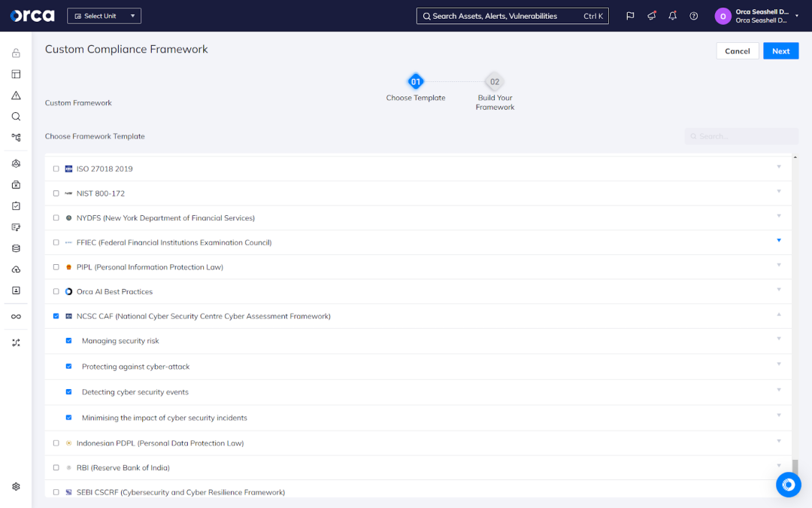This screenshot has height=508, width=812.
Task: Go to step 01 Choose Template
Action: click(x=415, y=81)
